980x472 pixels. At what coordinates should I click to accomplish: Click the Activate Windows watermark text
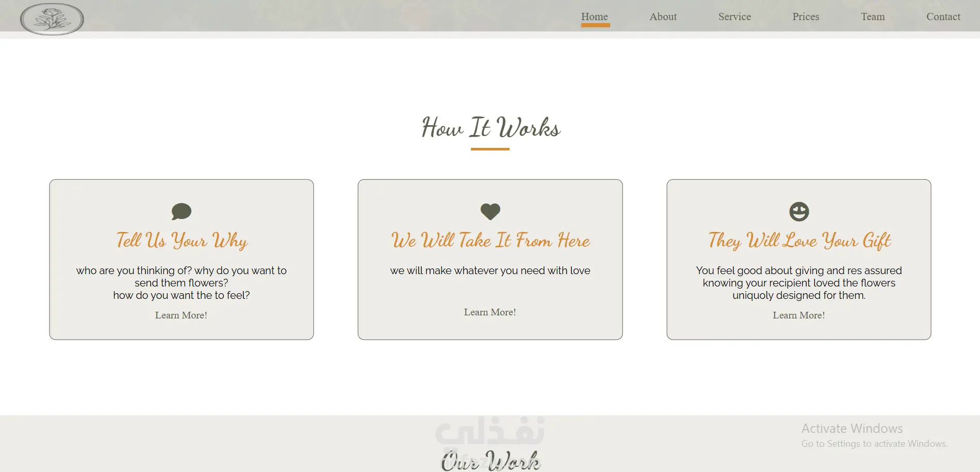(x=852, y=429)
